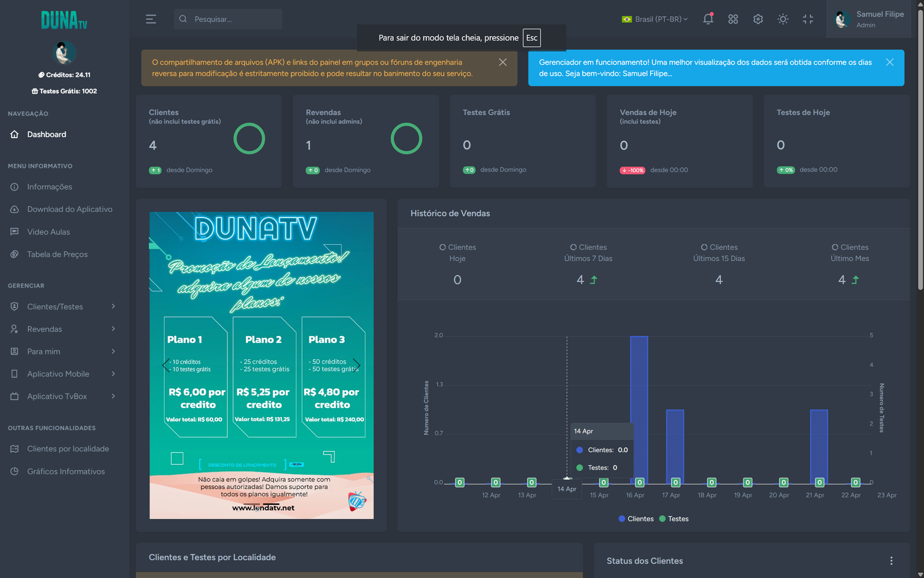Click the Testes Grátis: 1002 label

coord(64,91)
